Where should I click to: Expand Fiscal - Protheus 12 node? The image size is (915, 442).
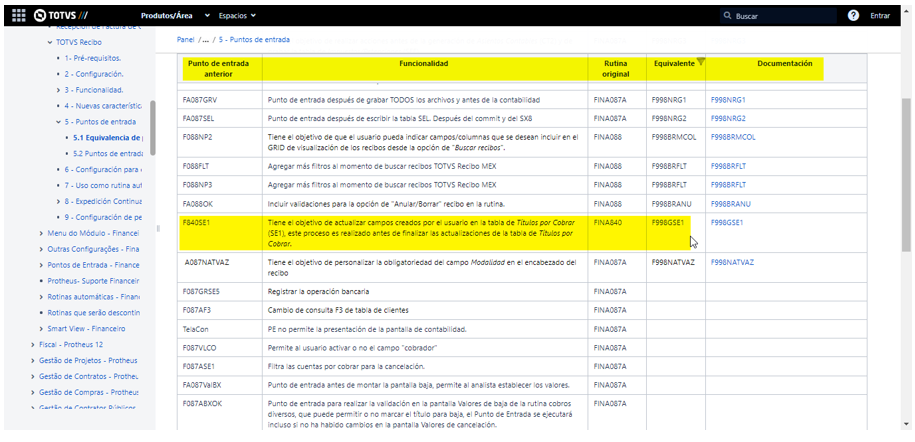[x=33, y=344]
